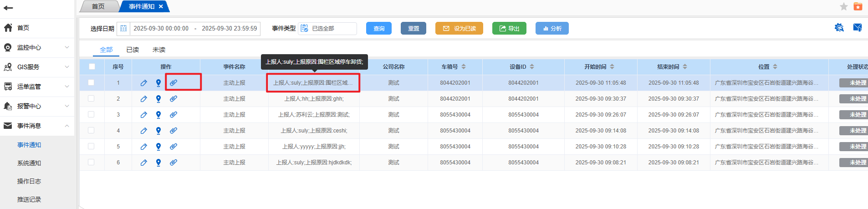The height and width of the screenshot is (209, 868).
Task: Click the location pin icon in row 2
Action: pyautogui.click(x=158, y=99)
